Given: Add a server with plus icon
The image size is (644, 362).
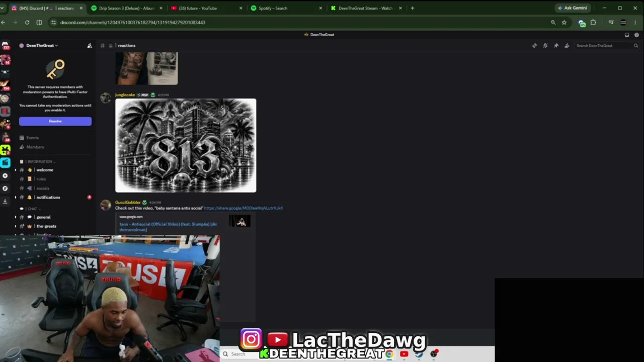Looking at the screenshot, I should [x=5, y=175].
